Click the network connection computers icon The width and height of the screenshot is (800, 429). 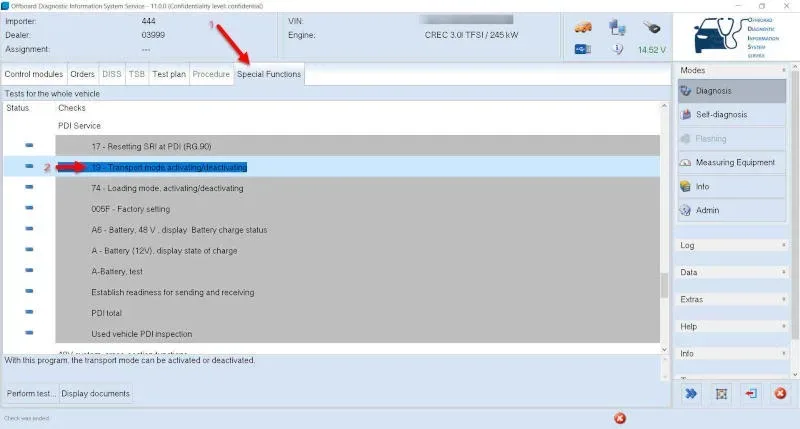(617, 28)
